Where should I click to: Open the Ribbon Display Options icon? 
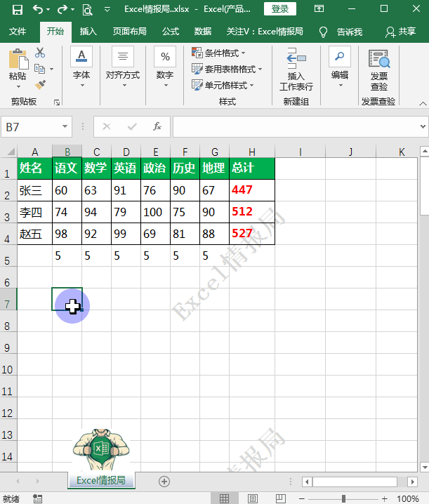(319, 8)
